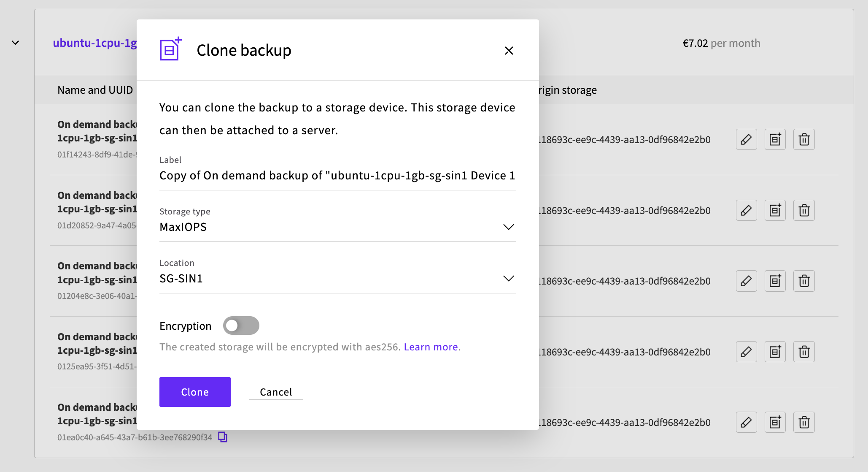This screenshot has height=472, width=868.
Task: Open the Learn more link
Action: [432, 347]
